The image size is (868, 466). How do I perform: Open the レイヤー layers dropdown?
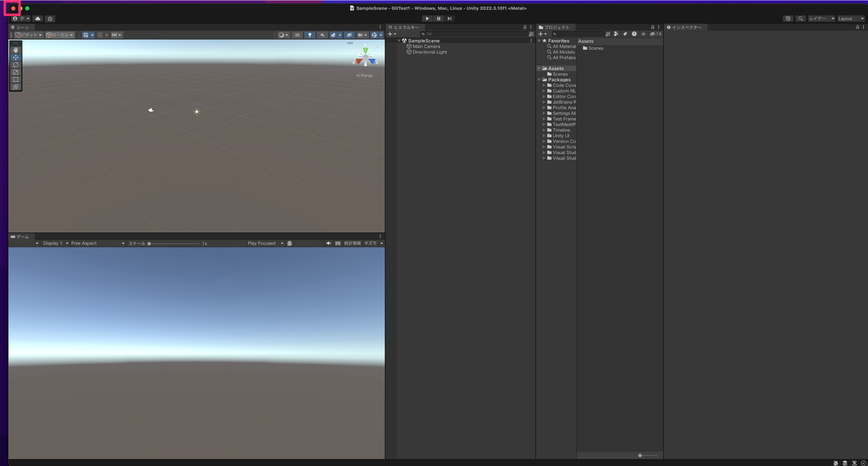pos(822,19)
